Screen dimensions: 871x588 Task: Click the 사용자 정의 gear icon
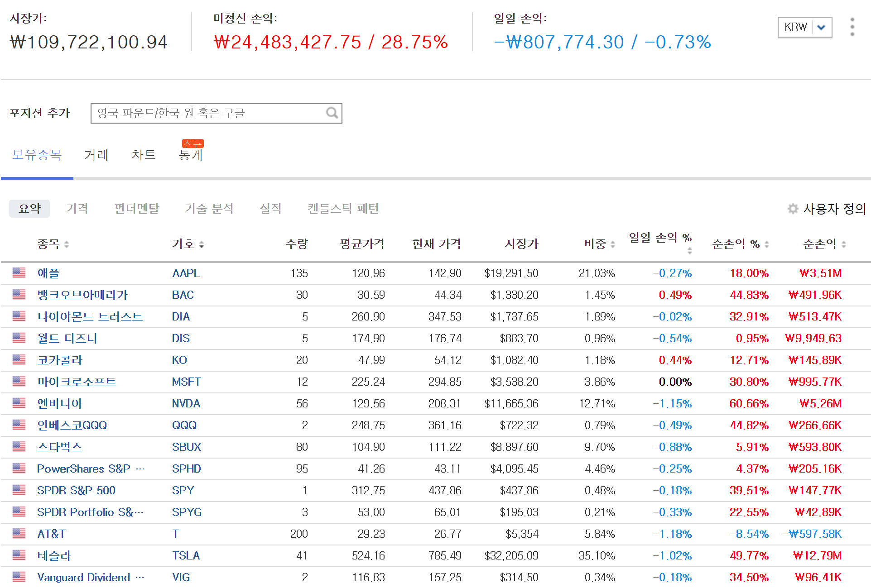tap(793, 209)
